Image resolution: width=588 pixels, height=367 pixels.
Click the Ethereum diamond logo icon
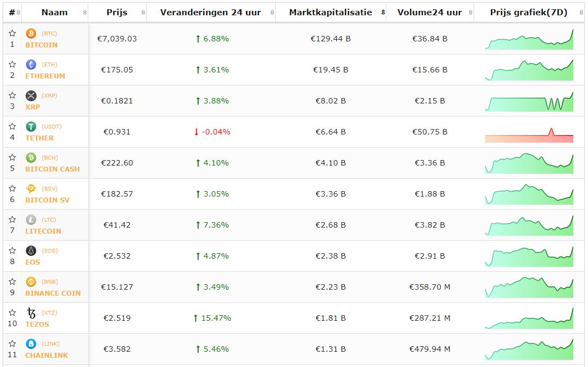tap(31, 65)
